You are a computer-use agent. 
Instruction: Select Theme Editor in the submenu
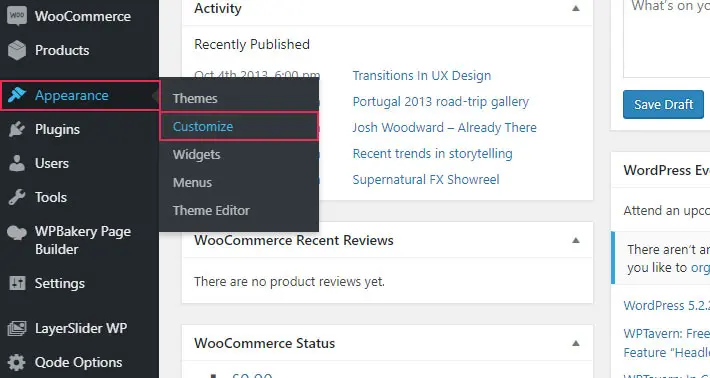[x=211, y=211]
